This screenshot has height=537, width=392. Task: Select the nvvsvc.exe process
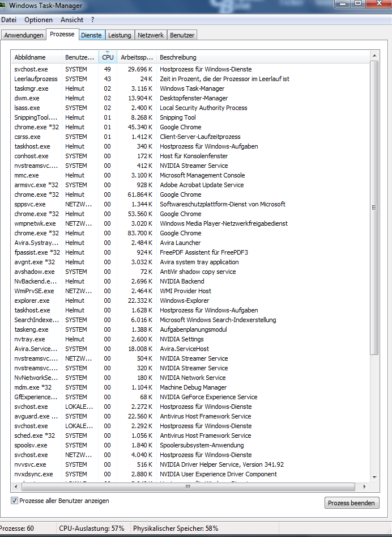(190, 464)
